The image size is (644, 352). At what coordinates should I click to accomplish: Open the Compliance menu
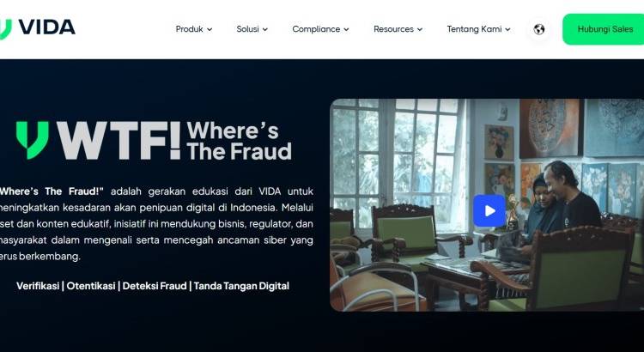[320, 29]
